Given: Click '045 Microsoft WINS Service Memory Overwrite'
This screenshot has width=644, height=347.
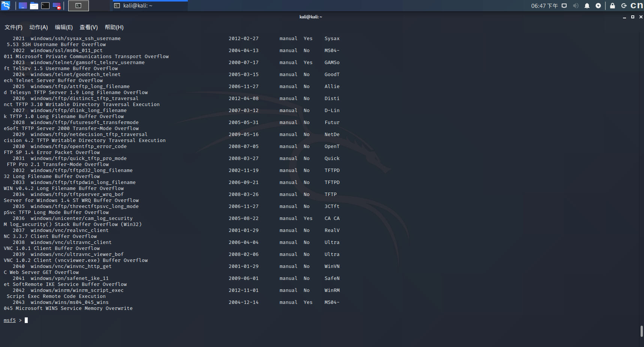Looking at the screenshot, I should coord(68,308).
